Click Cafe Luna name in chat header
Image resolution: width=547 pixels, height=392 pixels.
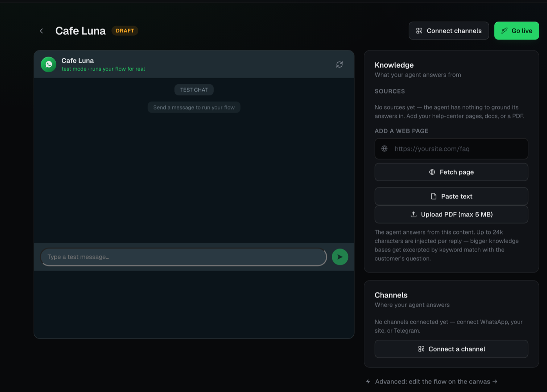point(77,61)
